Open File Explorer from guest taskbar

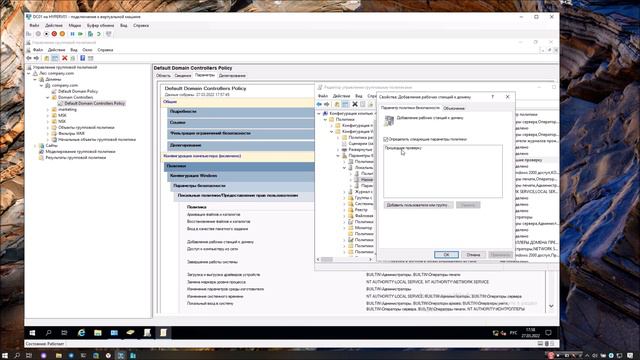tap(98, 333)
